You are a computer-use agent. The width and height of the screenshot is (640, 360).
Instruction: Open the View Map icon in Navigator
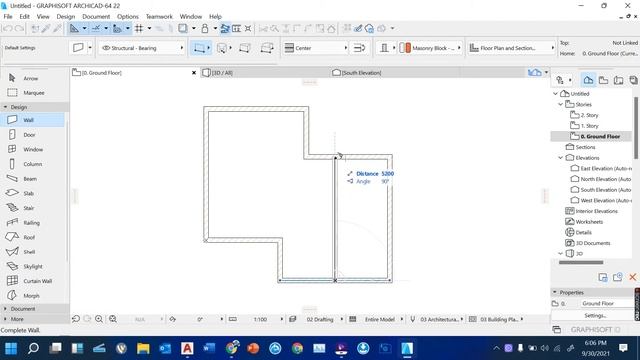coord(603,80)
